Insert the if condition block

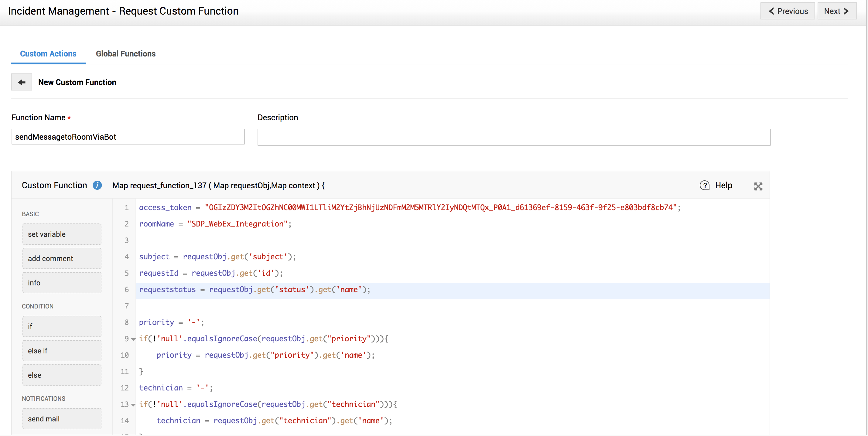[x=62, y=326]
